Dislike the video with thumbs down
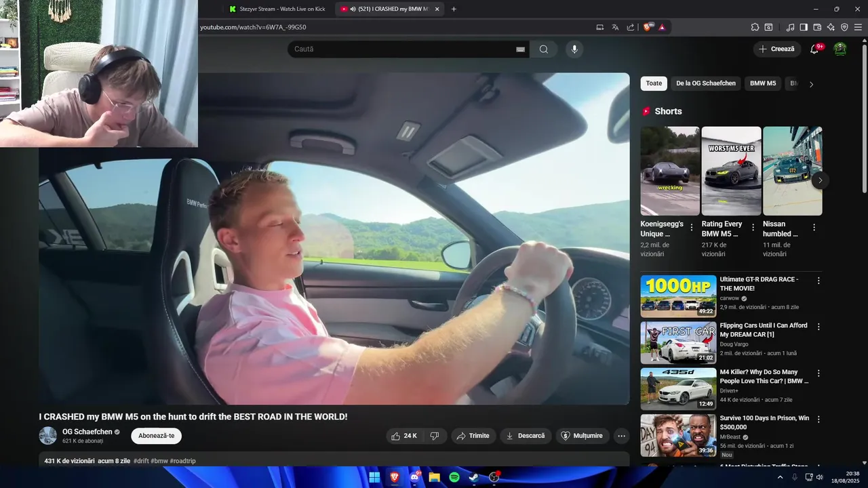This screenshot has height=488, width=868. click(x=435, y=436)
